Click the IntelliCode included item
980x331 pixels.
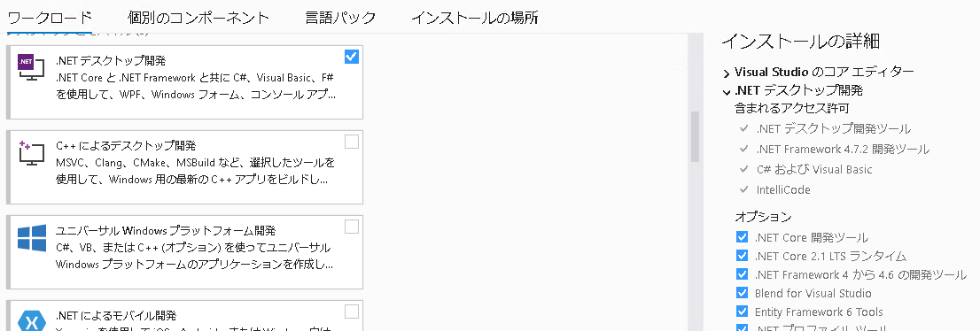[x=783, y=189]
